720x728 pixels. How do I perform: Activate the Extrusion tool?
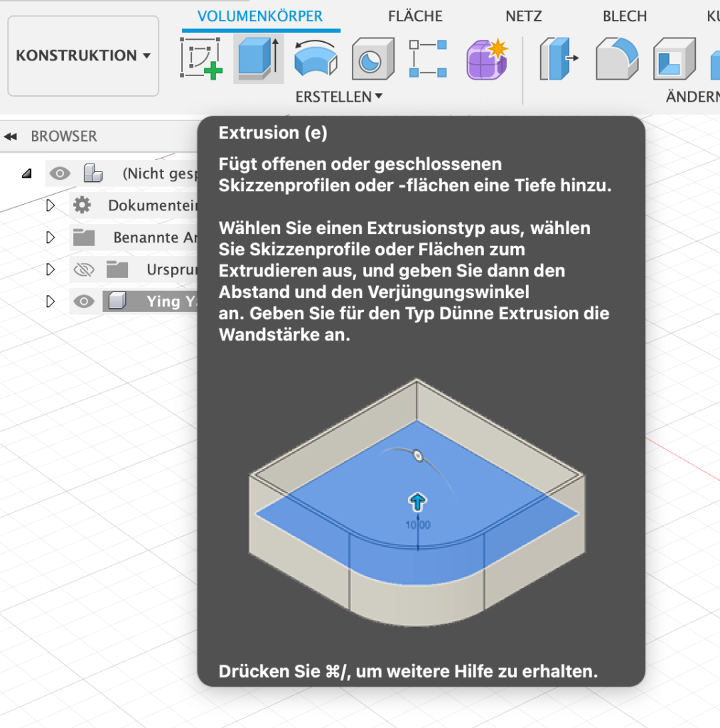(258, 58)
